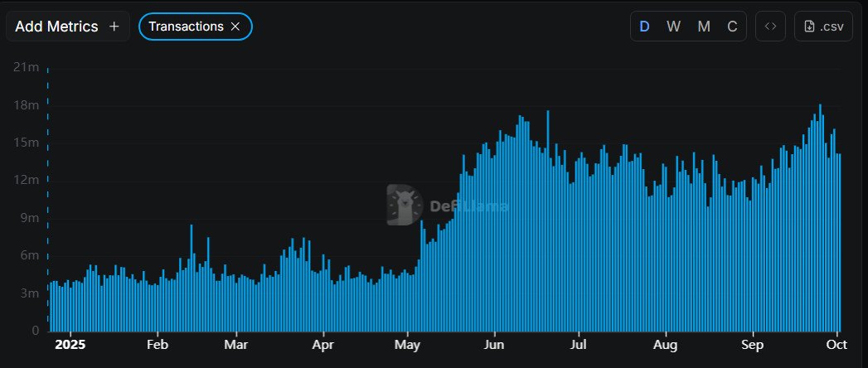Remove the Transactions metric with its X

(x=235, y=27)
